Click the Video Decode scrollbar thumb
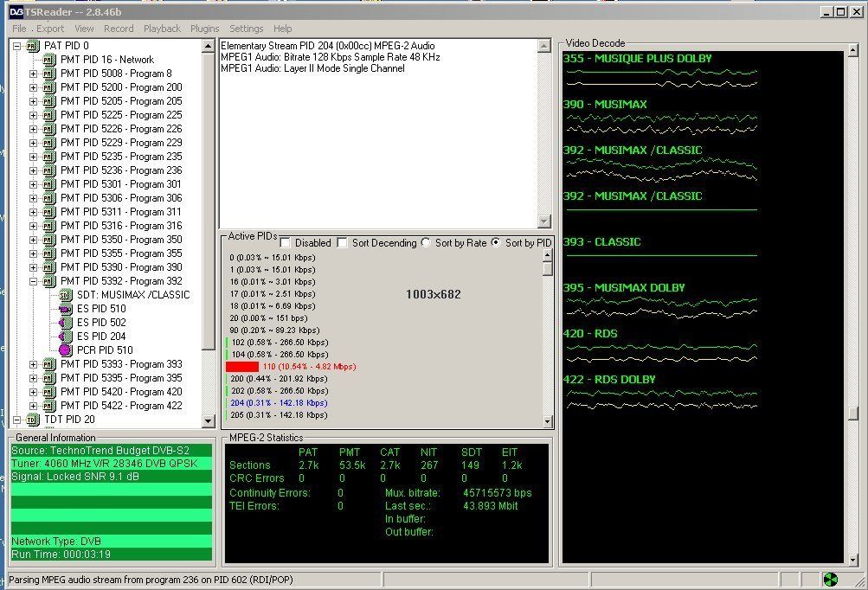Viewport: 868px width, 590px height. point(852,414)
